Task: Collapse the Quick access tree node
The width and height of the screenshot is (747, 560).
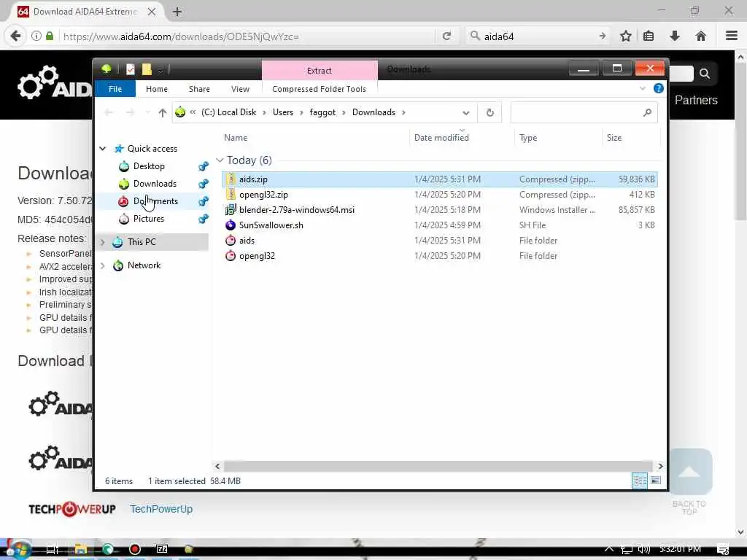Action: [x=102, y=149]
